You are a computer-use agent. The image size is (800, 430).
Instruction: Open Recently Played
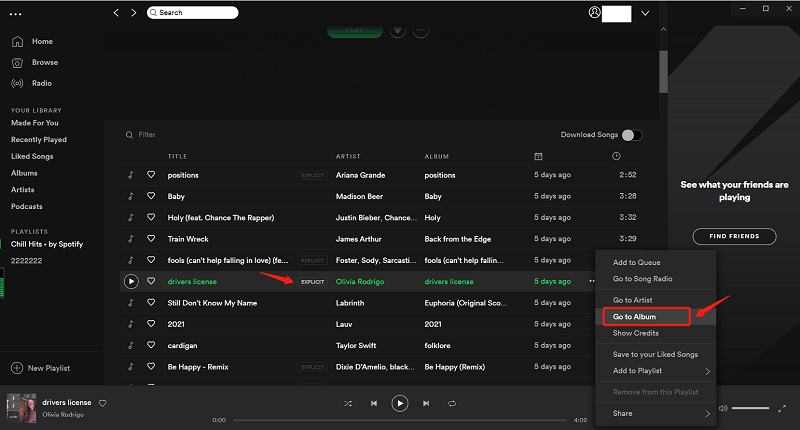(x=39, y=140)
